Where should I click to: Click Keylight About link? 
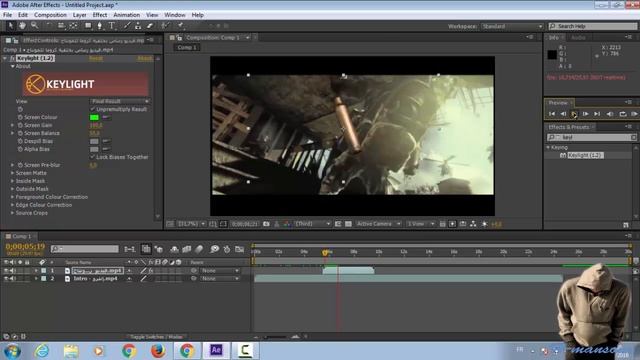[145, 58]
